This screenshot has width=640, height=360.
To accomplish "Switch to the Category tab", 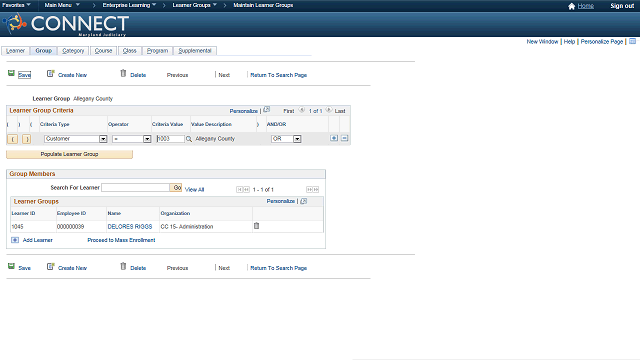I will click(x=73, y=51).
